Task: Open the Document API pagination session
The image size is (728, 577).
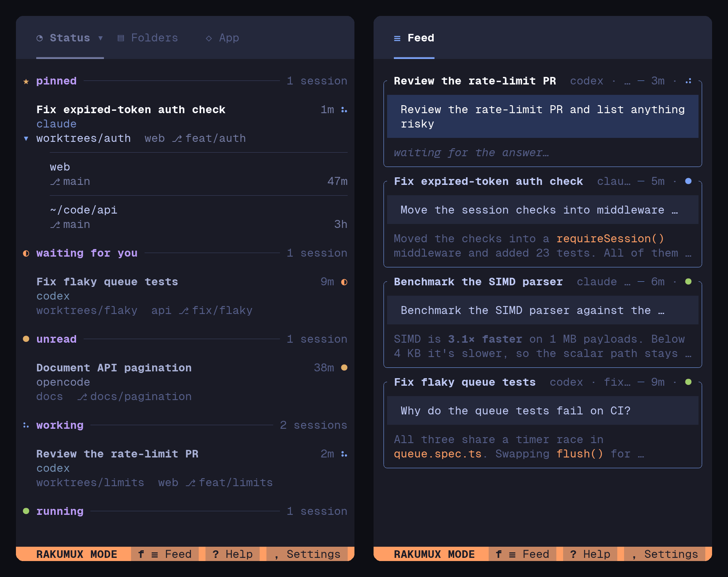Action: coord(185,382)
